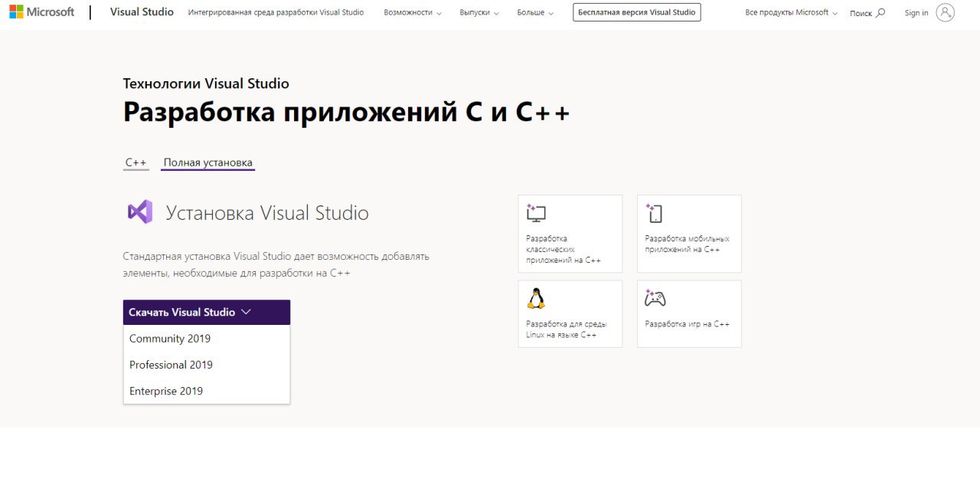Click the game controller icon
The image size is (980, 482).
click(x=655, y=297)
